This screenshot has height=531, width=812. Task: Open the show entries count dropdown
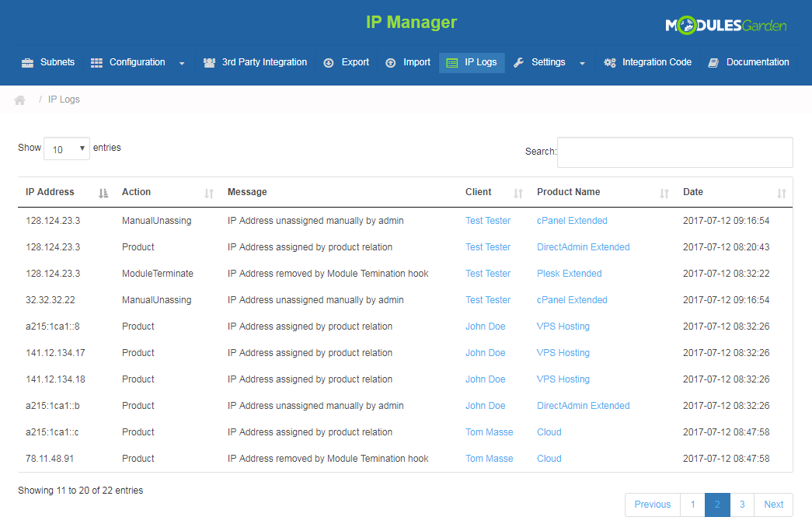coord(67,148)
